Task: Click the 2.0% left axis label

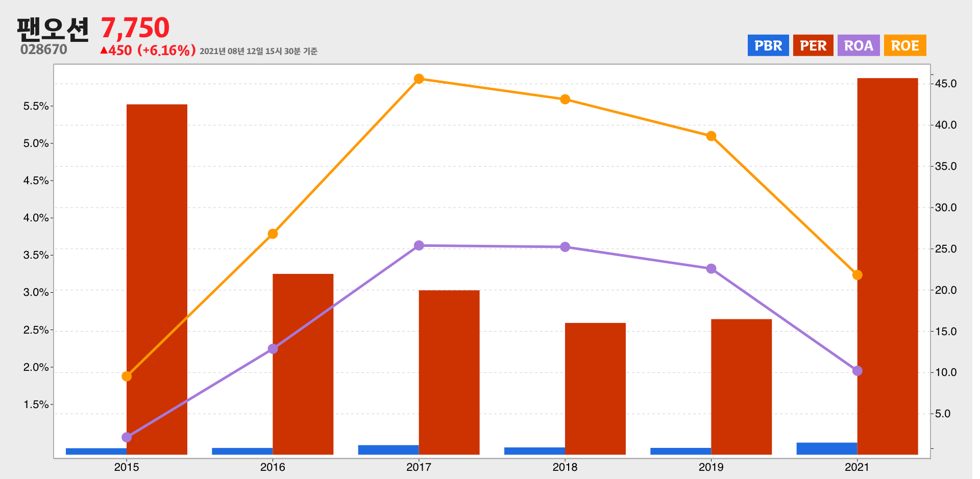Action: [x=36, y=367]
